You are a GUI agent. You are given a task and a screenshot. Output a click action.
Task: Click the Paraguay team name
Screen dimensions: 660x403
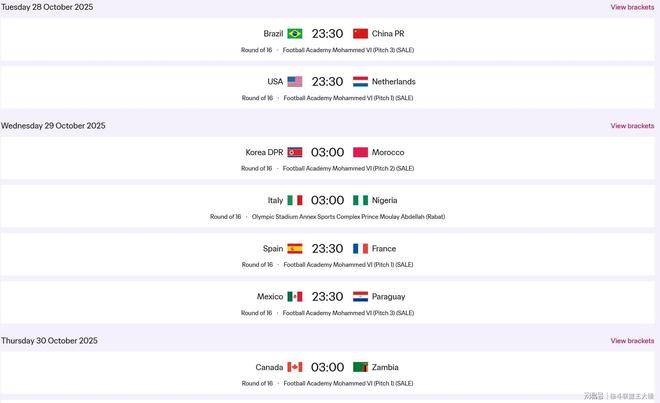pyautogui.click(x=388, y=296)
